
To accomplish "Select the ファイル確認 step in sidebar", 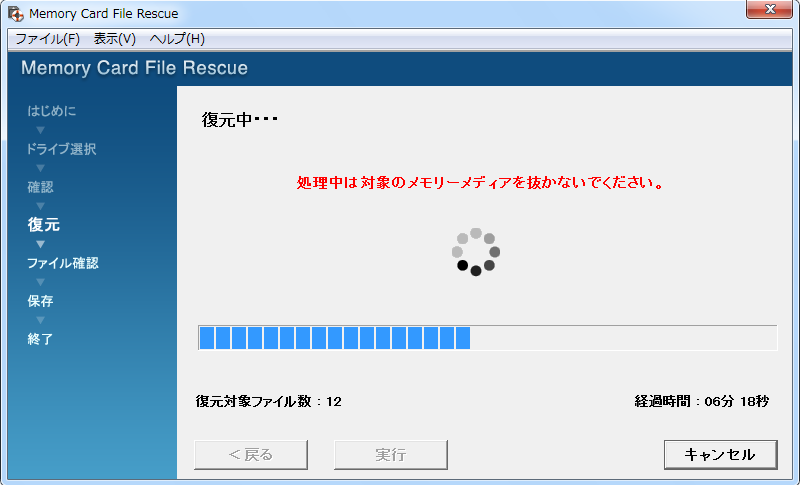I will pos(63,263).
